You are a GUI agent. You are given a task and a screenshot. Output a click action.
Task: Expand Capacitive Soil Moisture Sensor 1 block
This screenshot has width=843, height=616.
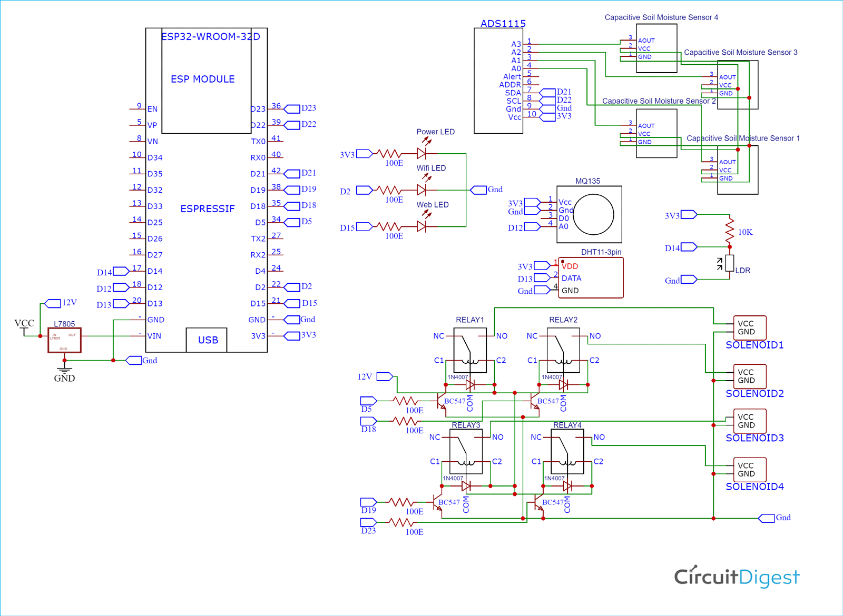[x=737, y=170]
